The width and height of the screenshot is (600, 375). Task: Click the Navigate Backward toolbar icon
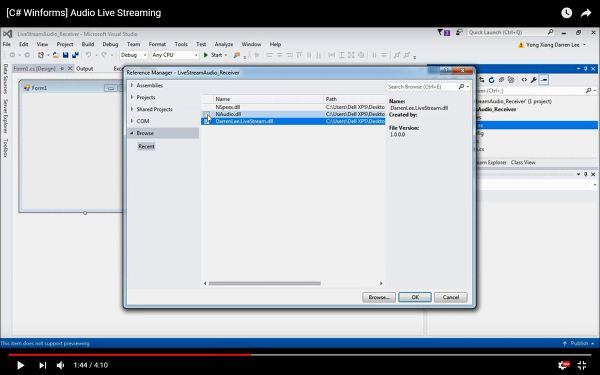[12, 55]
